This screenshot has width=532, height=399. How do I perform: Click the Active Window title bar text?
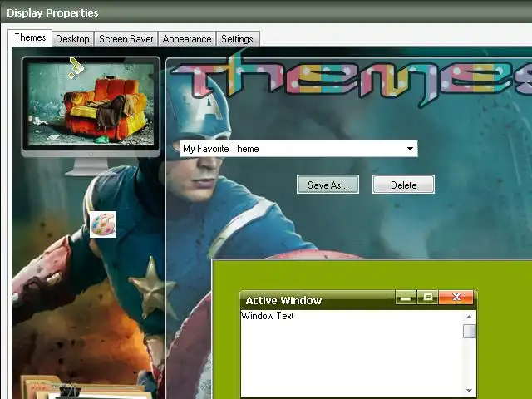coord(283,301)
